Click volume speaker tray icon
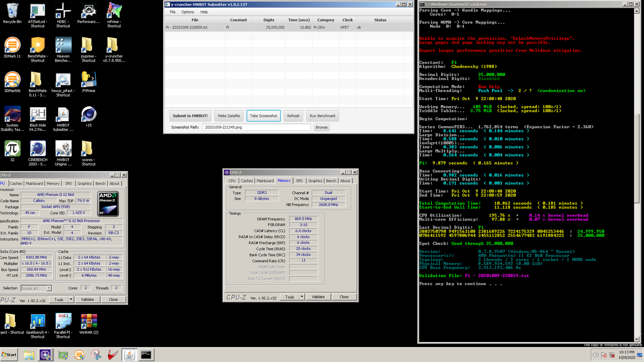 [x=596, y=355]
